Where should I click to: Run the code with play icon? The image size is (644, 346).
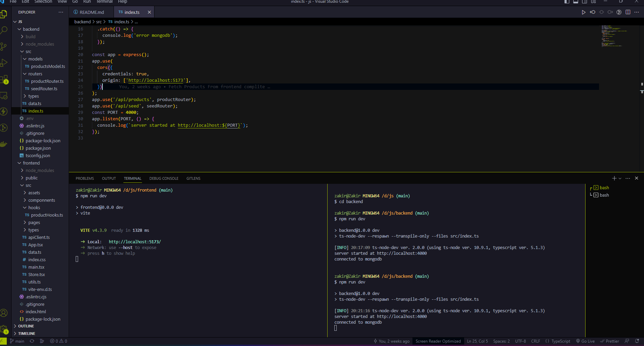583,12
